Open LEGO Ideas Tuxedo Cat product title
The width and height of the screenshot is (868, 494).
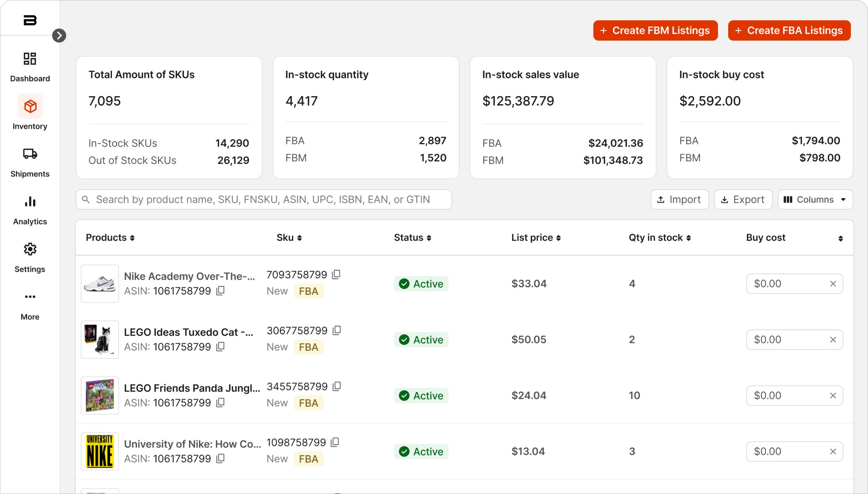tap(189, 332)
